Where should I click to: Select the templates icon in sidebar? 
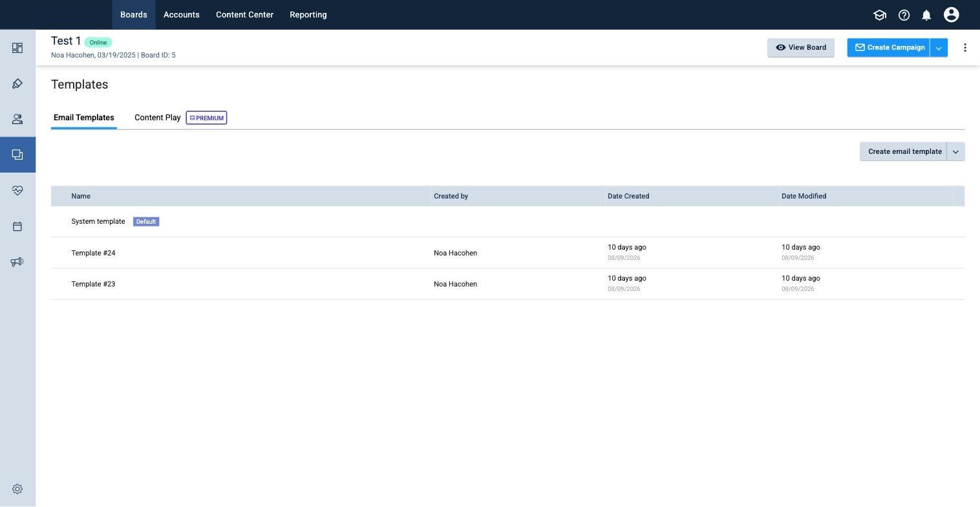point(17,155)
